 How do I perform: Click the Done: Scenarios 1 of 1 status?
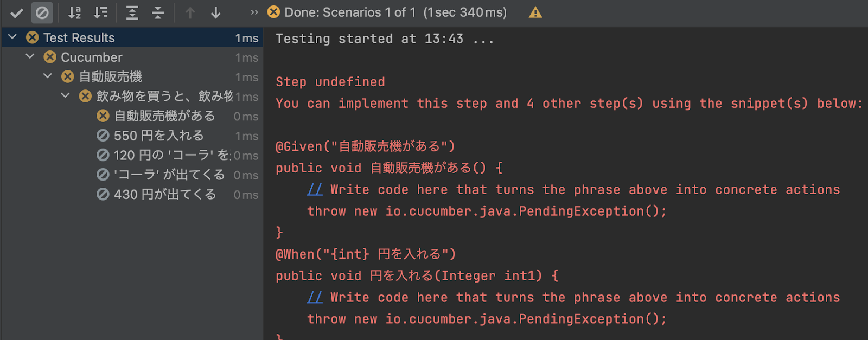tap(387, 12)
